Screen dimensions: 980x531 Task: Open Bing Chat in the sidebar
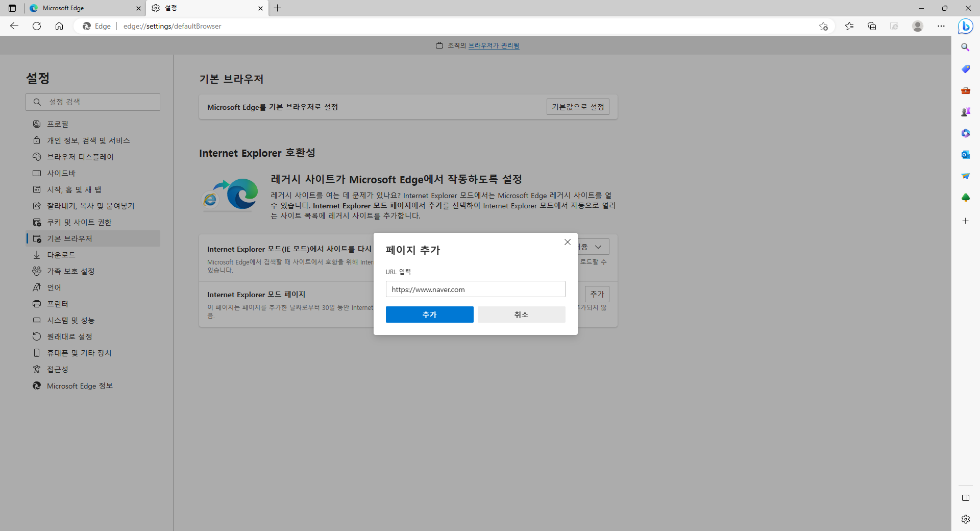coord(966,26)
